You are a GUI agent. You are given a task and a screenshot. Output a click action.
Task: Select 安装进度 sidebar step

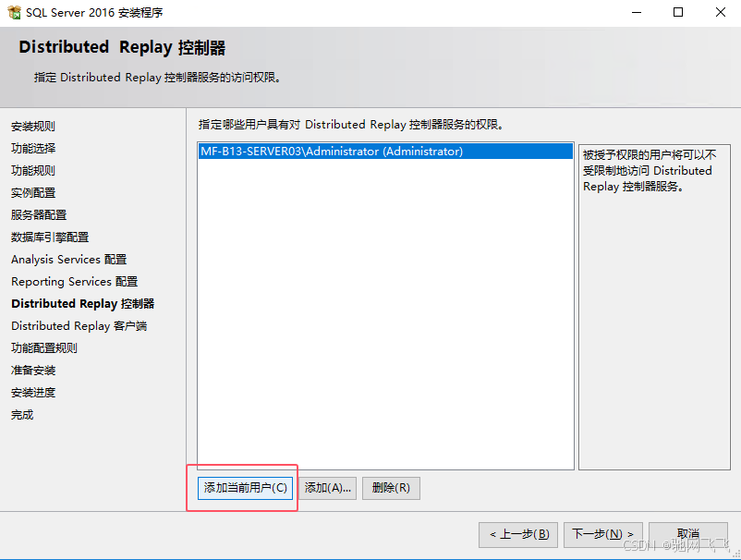click(x=33, y=393)
